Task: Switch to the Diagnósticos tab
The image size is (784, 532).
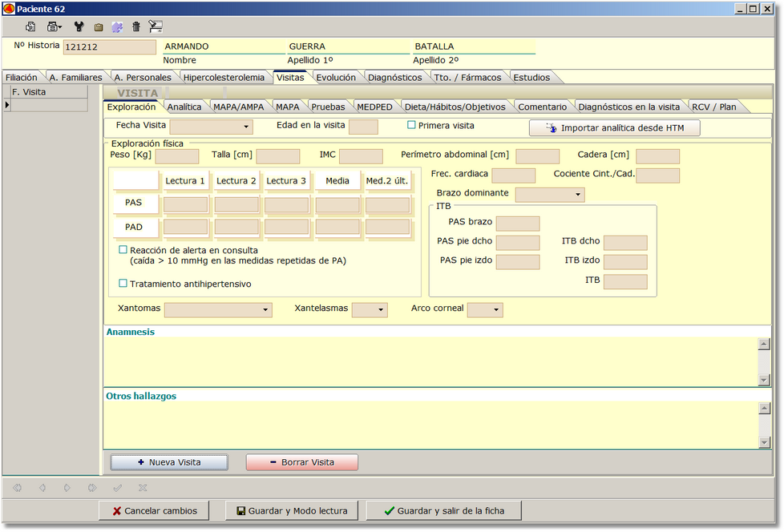Action: click(x=395, y=78)
